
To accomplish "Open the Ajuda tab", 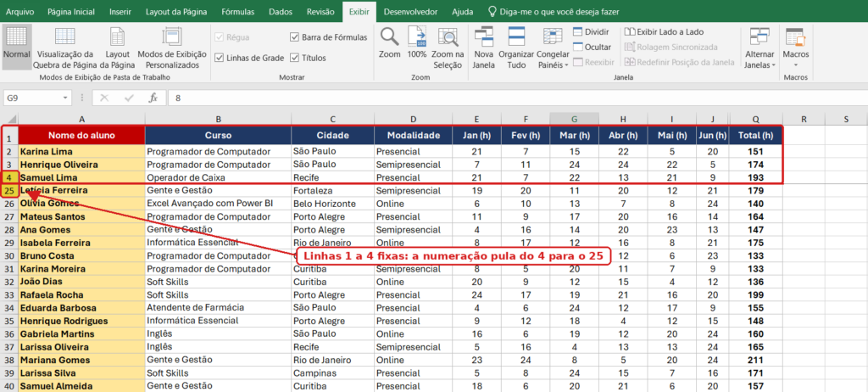I will click(x=462, y=12).
